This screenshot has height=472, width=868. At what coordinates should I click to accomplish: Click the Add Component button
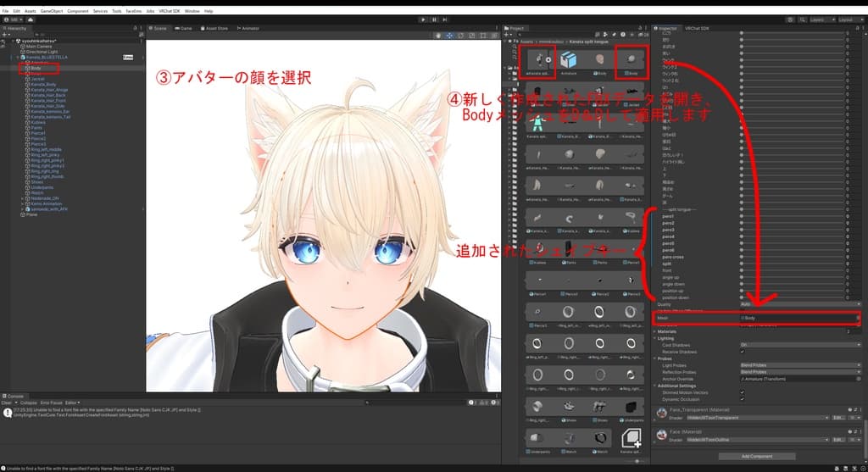757,457
